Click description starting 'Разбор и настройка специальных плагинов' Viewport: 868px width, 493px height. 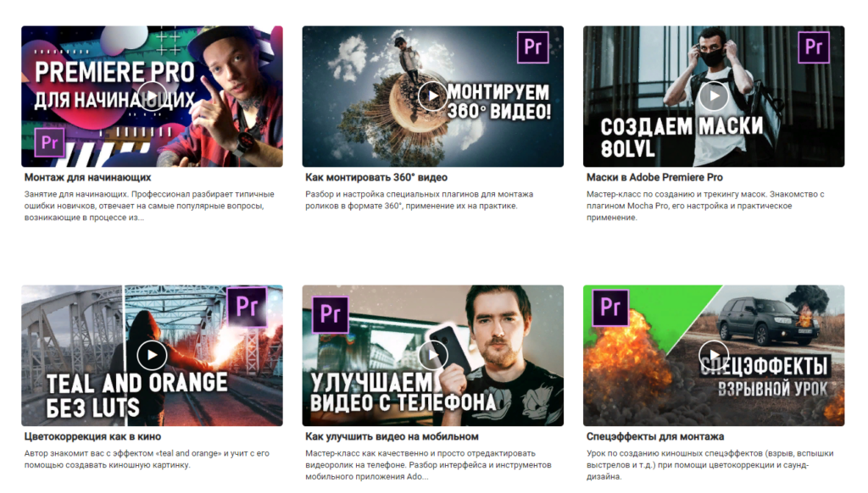(419, 200)
